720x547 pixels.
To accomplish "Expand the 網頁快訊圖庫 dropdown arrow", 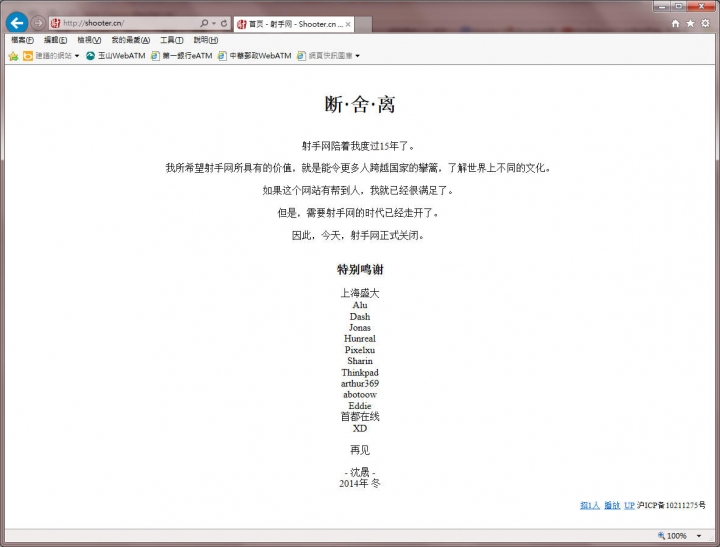I will pyautogui.click(x=357, y=56).
